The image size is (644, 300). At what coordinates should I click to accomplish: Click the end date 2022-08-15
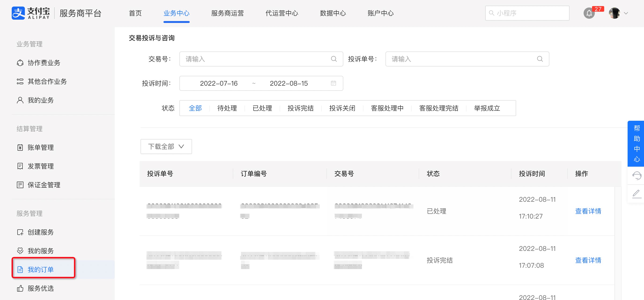(289, 83)
